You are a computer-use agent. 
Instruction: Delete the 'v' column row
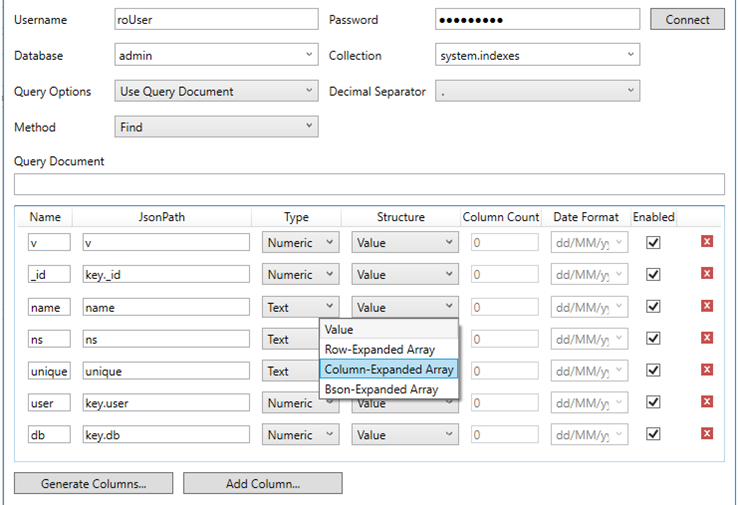[x=707, y=242]
